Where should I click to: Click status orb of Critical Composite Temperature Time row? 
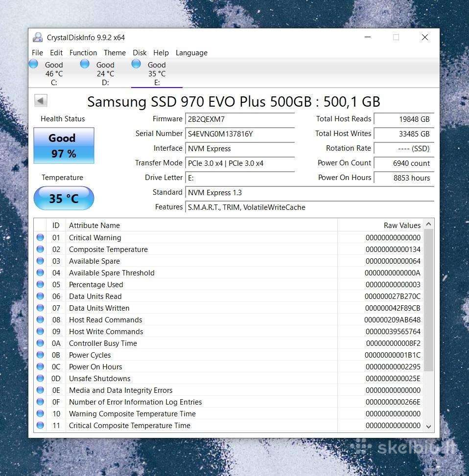coord(40,425)
